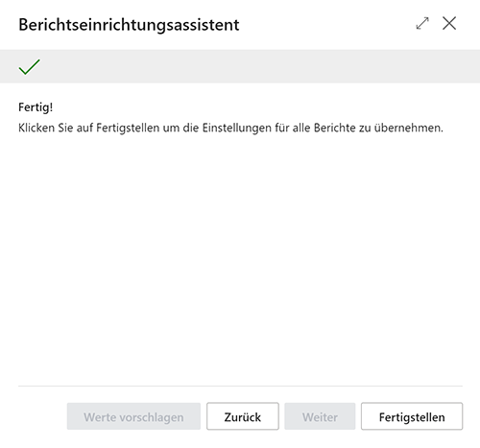This screenshot has height=448, width=480.
Task: Click the word Fertigstellen inside the instruction sentence
Action: click(128, 128)
